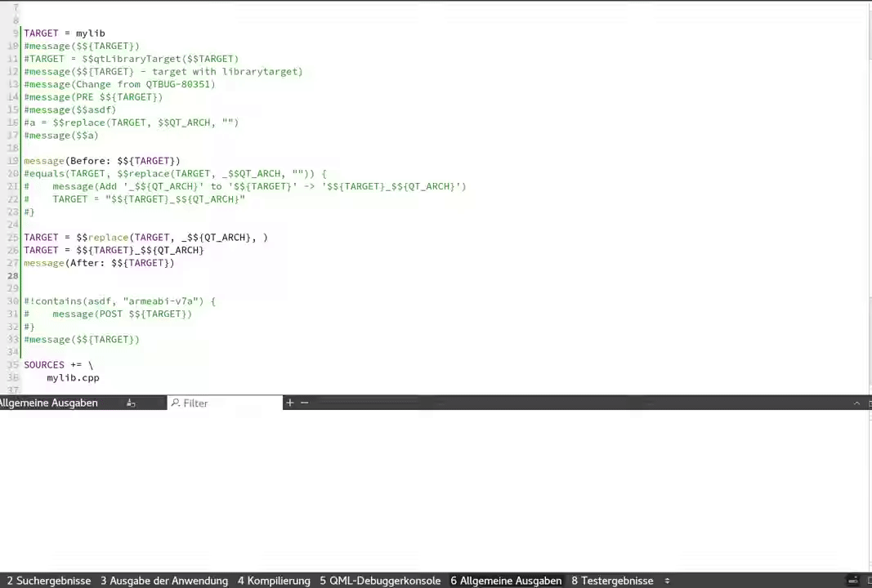
Task: Open the output pane selector arrows after Testergebnisse
Action: 667,581
